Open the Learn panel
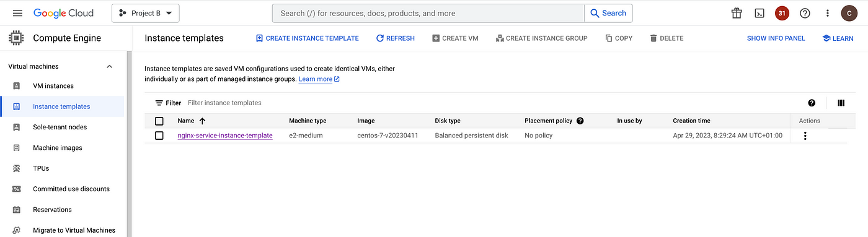This screenshot has width=868, height=237. click(x=838, y=38)
